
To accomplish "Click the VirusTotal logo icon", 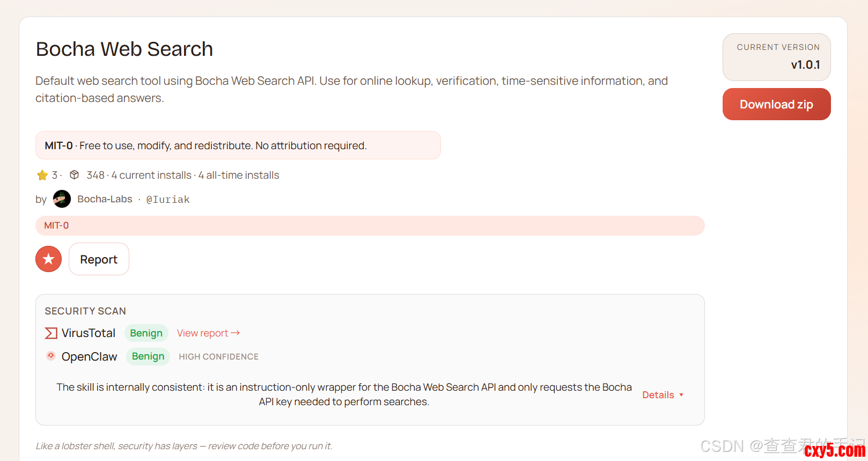I will click(x=51, y=333).
